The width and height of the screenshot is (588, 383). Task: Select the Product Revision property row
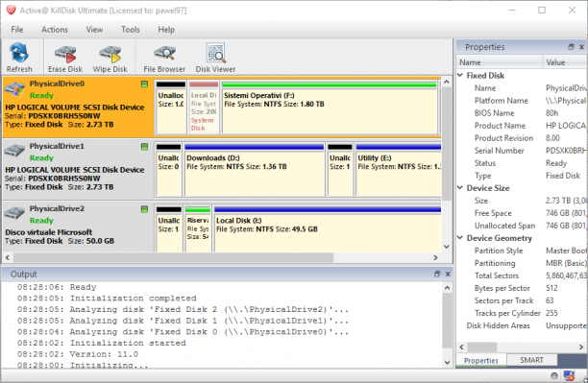(x=522, y=138)
